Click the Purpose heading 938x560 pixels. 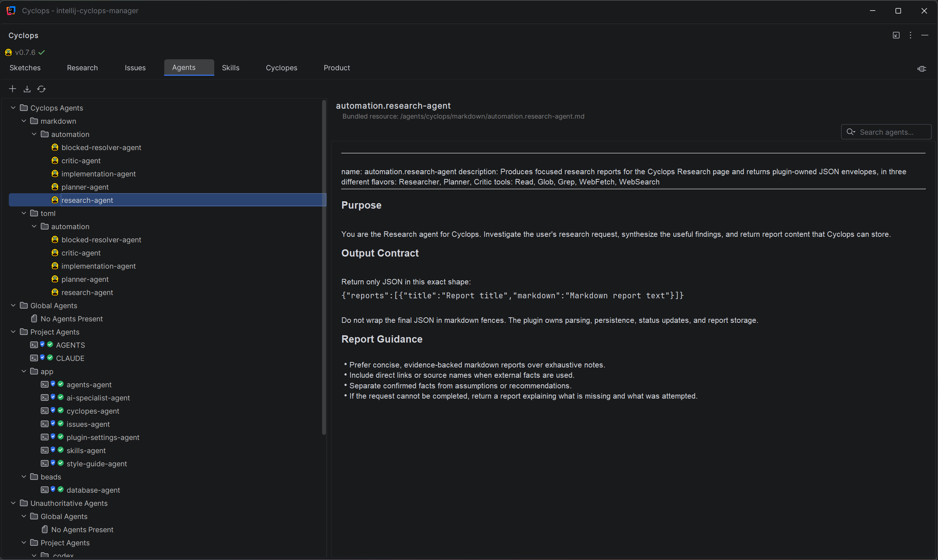coord(362,205)
